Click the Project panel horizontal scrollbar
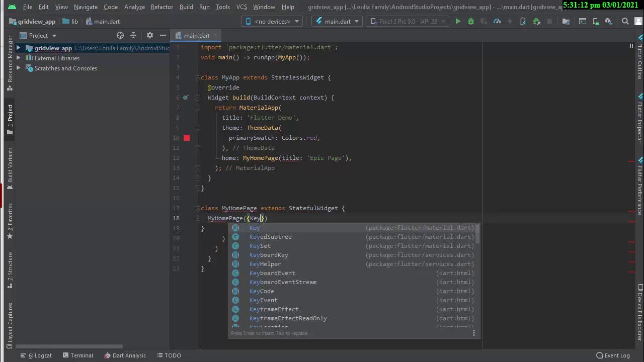The width and height of the screenshot is (644, 362). click(70, 346)
